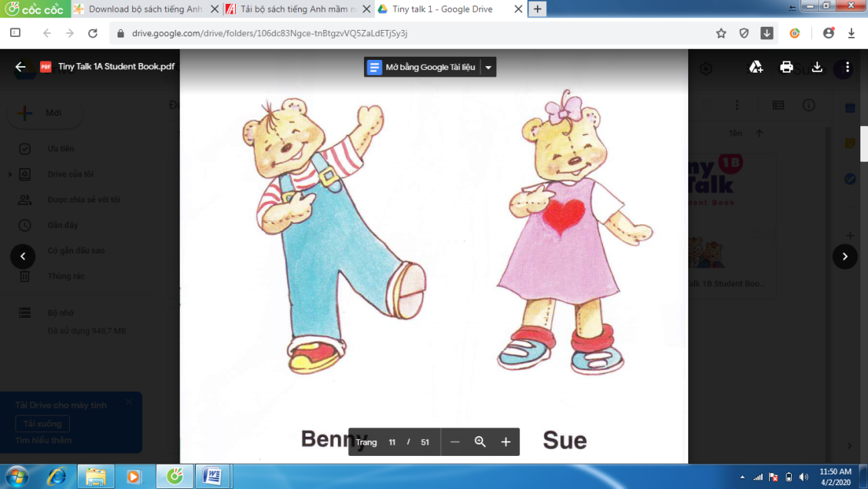Print the Tiny Talk 1A PDF

[x=786, y=67]
